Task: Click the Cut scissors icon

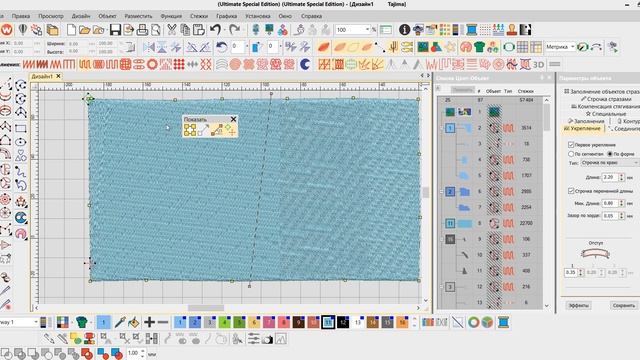Action: 172,30
